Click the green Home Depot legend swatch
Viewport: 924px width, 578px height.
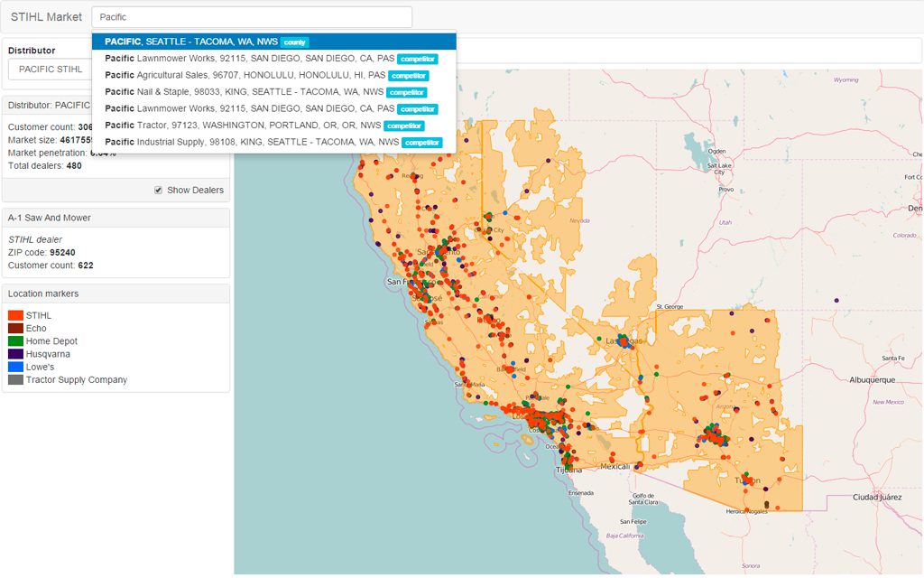coord(15,341)
